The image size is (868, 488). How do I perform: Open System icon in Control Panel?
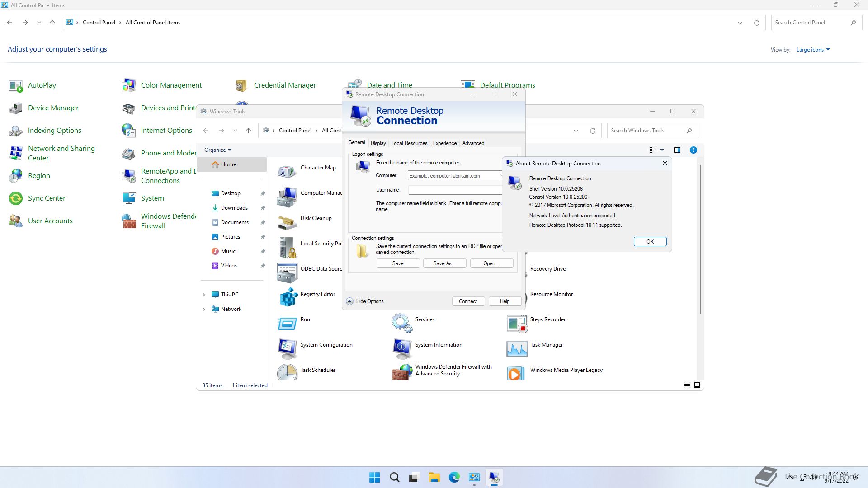click(129, 198)
